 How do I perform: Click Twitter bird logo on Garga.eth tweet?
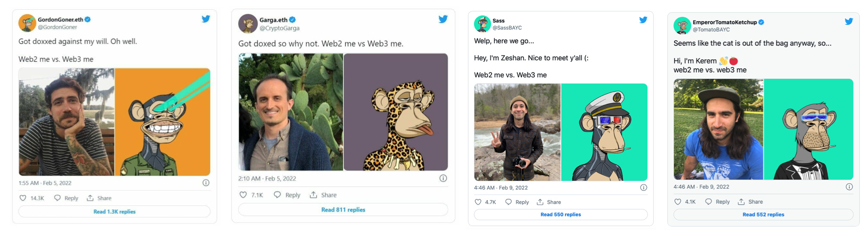pos(443,19)
